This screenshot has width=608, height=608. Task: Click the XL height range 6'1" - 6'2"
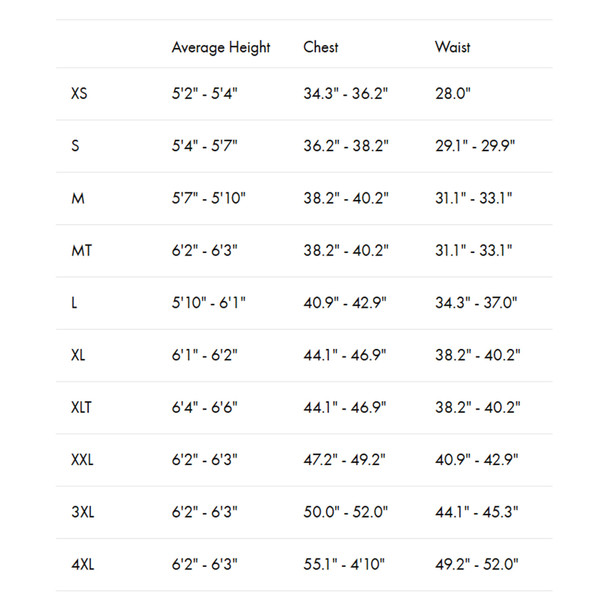(204, 355)
